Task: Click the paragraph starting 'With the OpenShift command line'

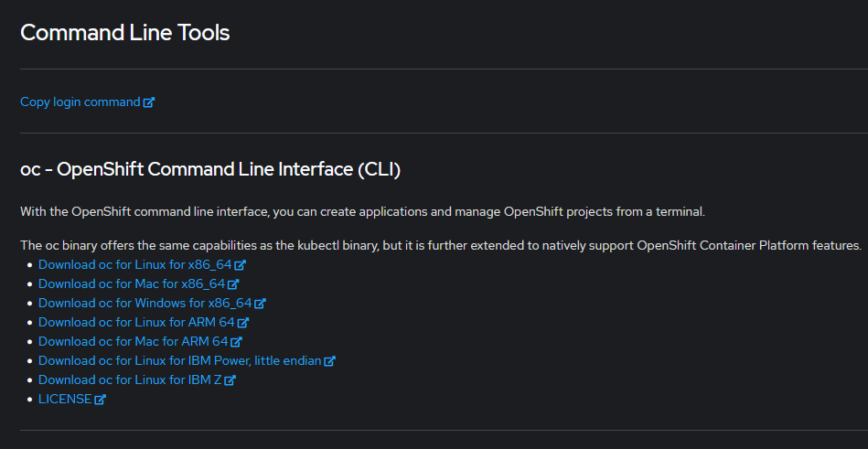Action: (x=362, y=211)
